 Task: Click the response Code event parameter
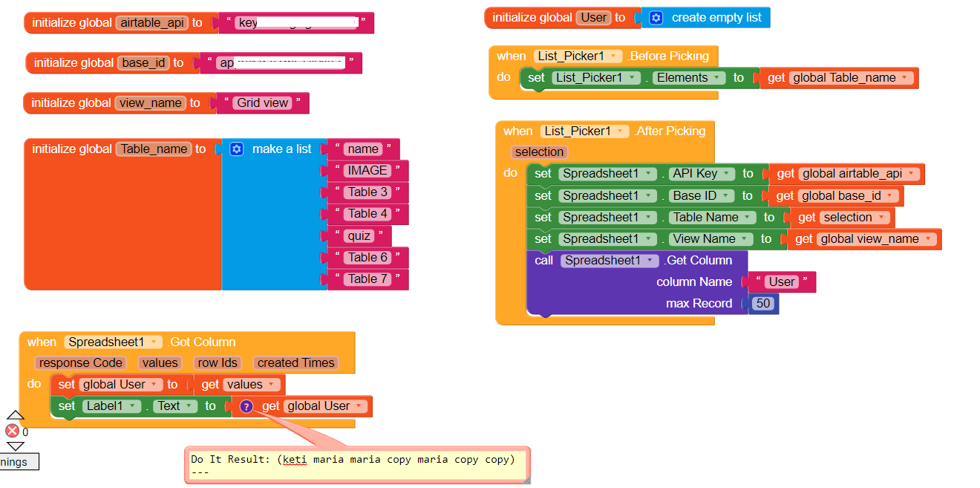[x=81, y=363]
